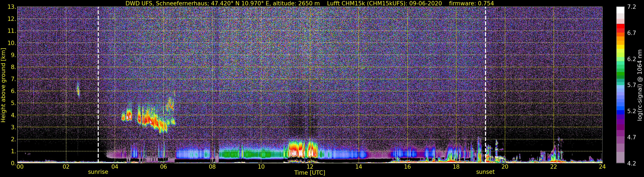Screen dimensions: 644x177
Task: Click the 'Lufft CHM15k (CHM15kUFS): 09-06-2020' title text
Action: 385,3
